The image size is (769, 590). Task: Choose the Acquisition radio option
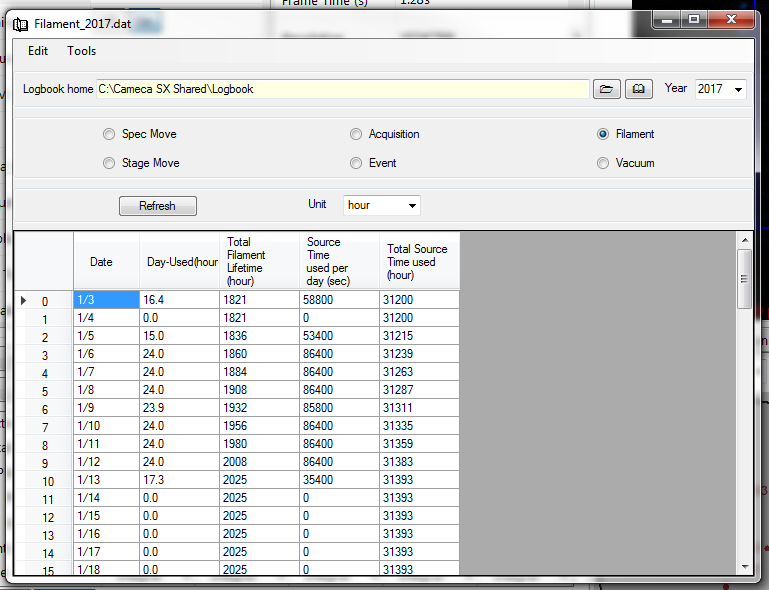(x=356, y=134)
